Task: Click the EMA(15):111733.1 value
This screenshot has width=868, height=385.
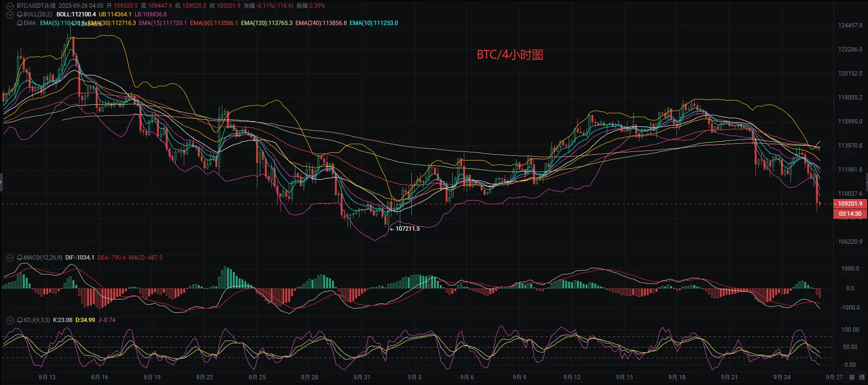Action: coord(163,23)
